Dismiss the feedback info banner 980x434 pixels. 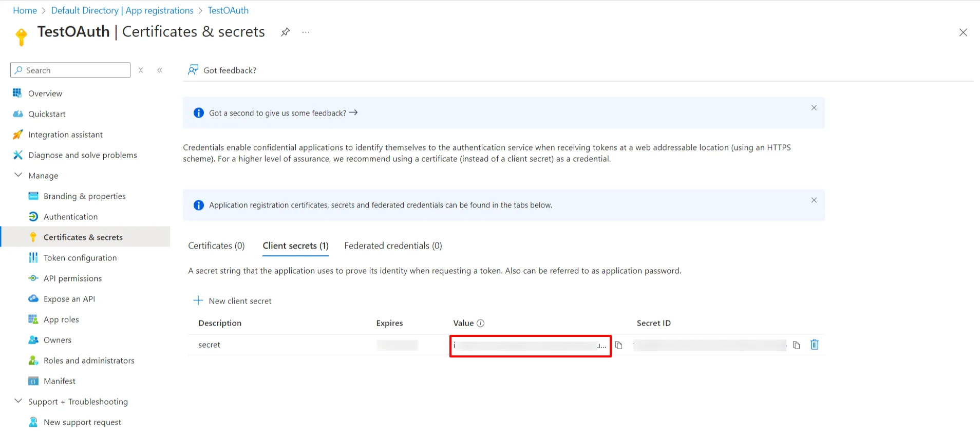814,108
